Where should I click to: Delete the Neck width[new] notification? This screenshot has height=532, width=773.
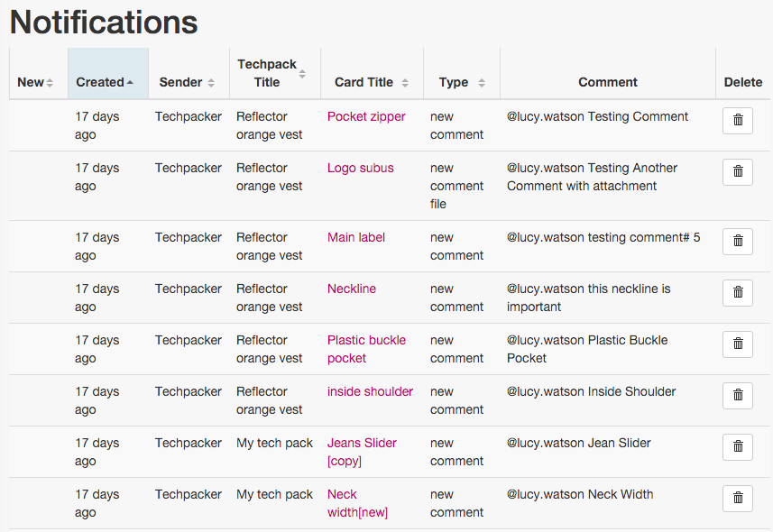[738, 498]
